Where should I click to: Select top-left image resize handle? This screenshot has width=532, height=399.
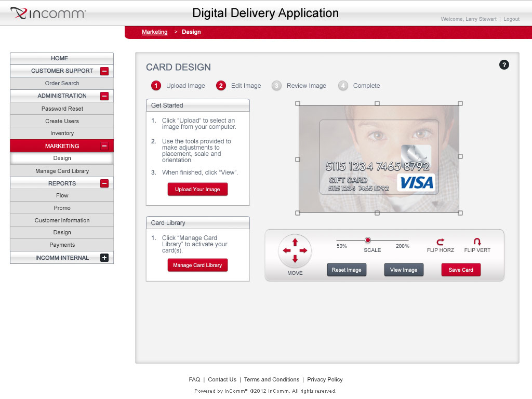click(x=298, y=103)
